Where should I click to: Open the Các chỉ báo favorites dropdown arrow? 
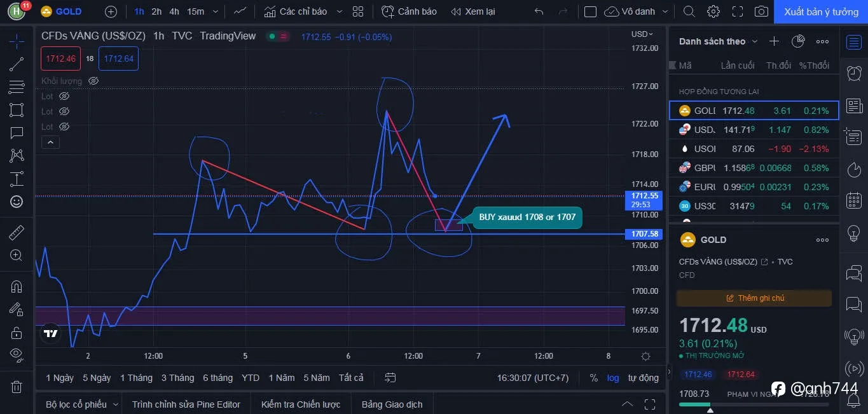pos(339,11)
